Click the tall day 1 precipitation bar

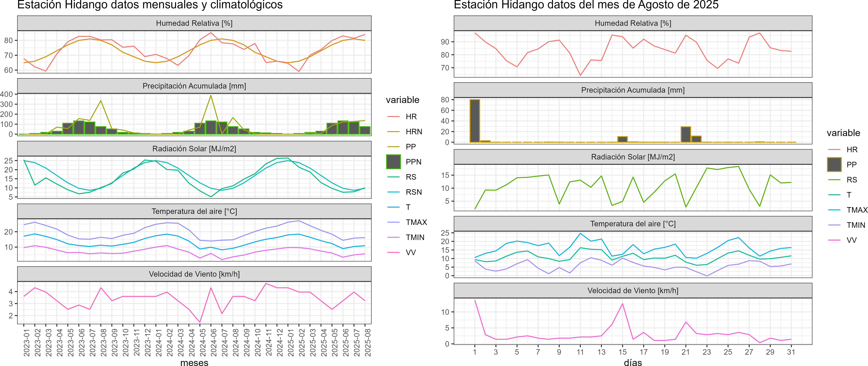[474, 121]
